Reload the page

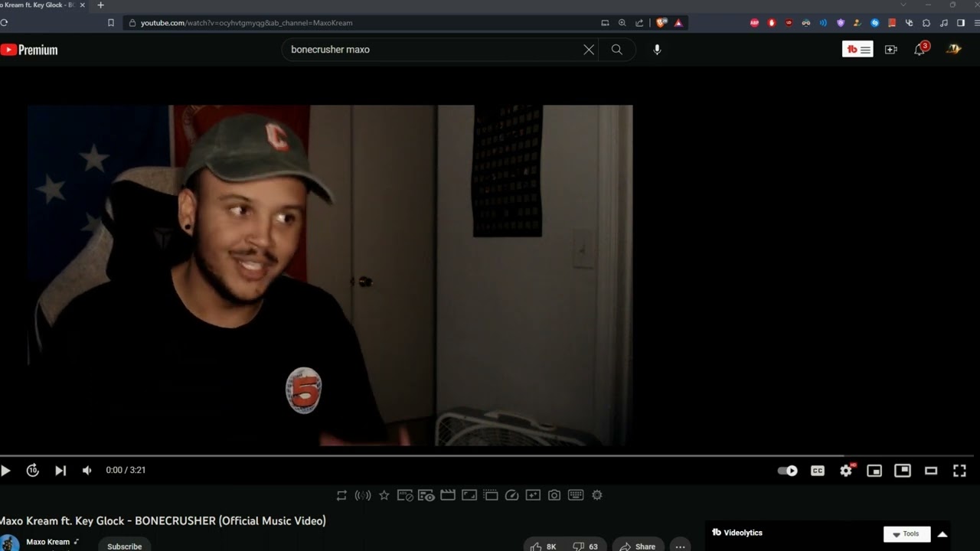pos(4,23)
